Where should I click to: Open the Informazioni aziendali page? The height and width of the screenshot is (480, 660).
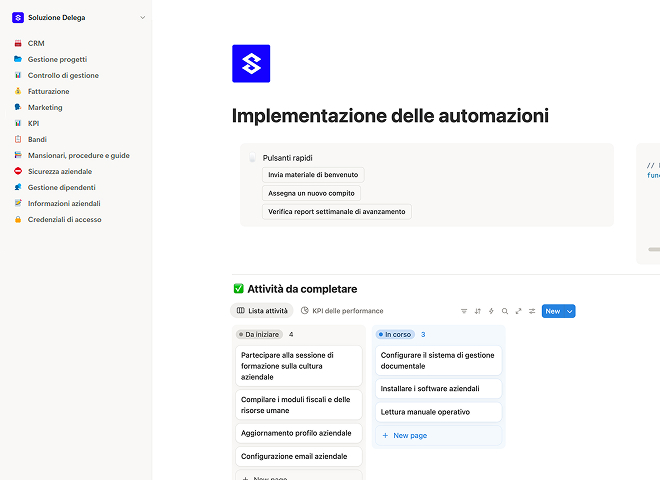pyautogui.click(x=64, y=203)
